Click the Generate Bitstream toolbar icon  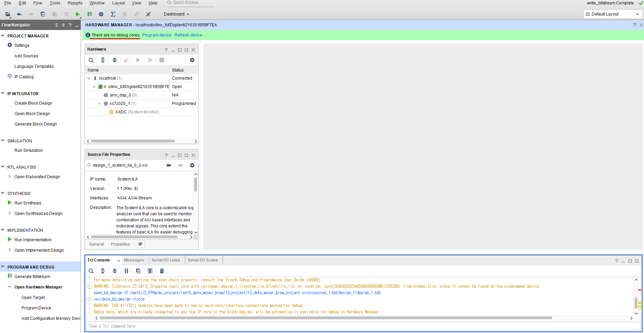coord(89,14)
